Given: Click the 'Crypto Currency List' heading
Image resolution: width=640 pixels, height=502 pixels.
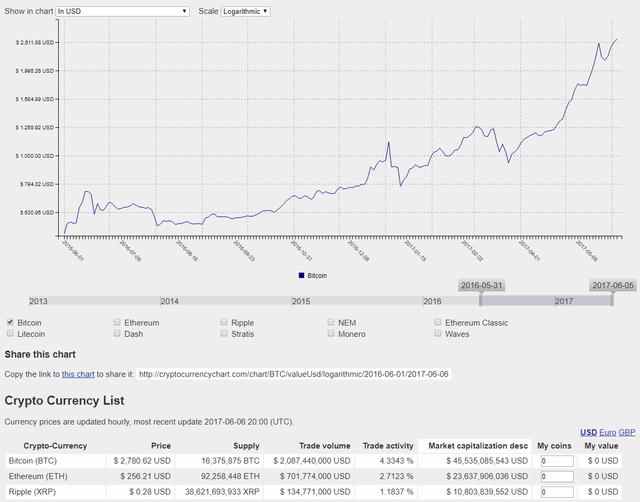Looking at the screenshot, I should pyautogui.click(x=64, y=400).
